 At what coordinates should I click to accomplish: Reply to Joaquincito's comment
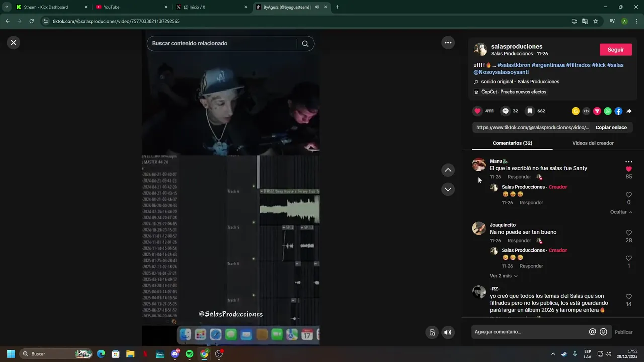[519, 241]
